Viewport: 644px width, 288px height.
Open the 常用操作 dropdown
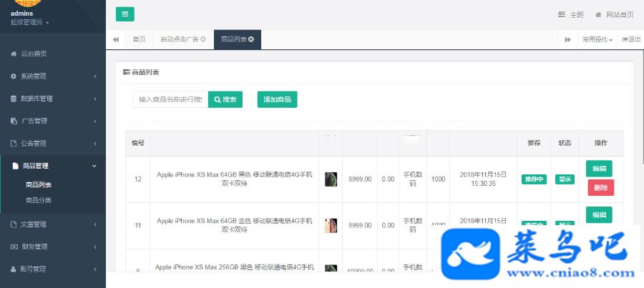click(x=597, y=39)
